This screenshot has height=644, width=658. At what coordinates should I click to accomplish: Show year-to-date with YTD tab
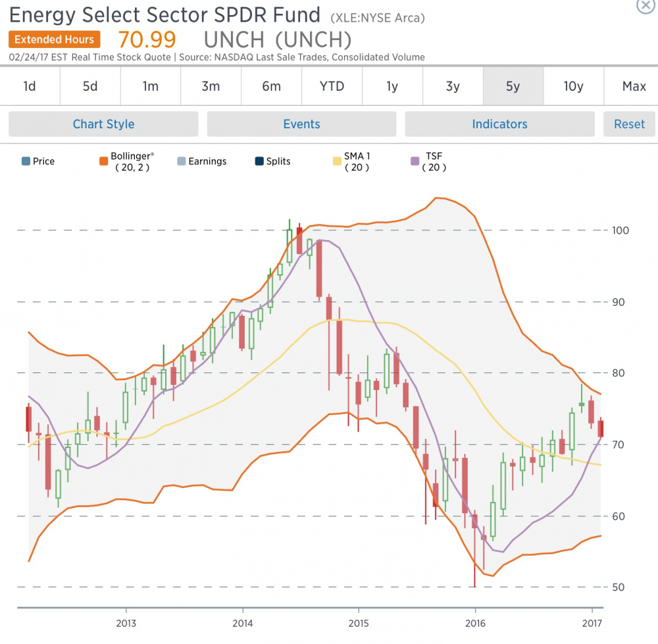[x=332, y=86]
